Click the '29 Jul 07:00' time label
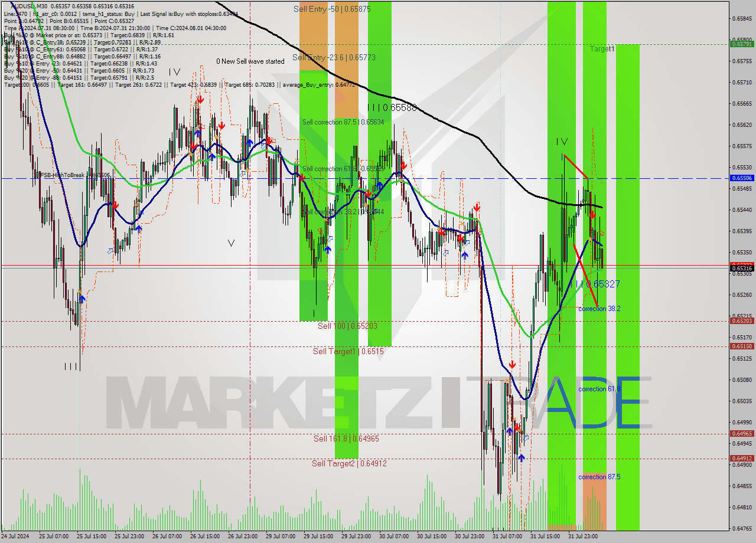 pyautogui.click(x=280, y=537)
